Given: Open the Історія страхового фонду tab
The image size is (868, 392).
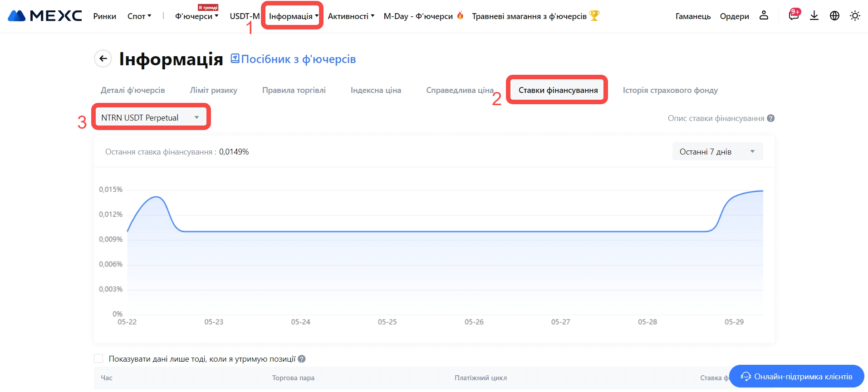Looking at the screenshot, I should 670,90.
